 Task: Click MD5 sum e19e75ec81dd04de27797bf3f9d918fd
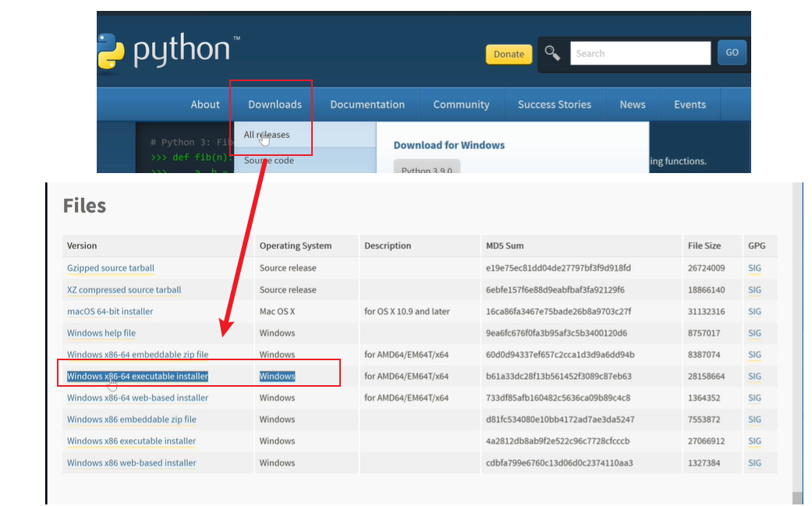pos(558,268)
